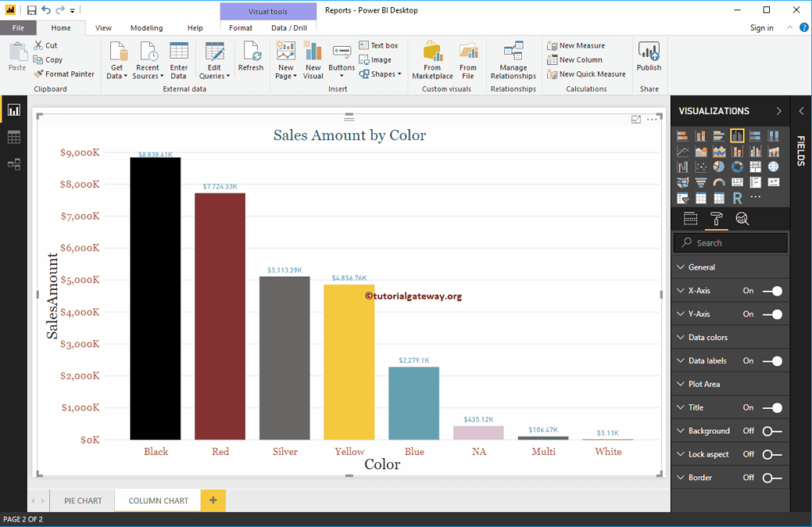Viewport: 812px width, 527px height.
Task: Enable the Background toggle
Action: click(x=767, y=430)
